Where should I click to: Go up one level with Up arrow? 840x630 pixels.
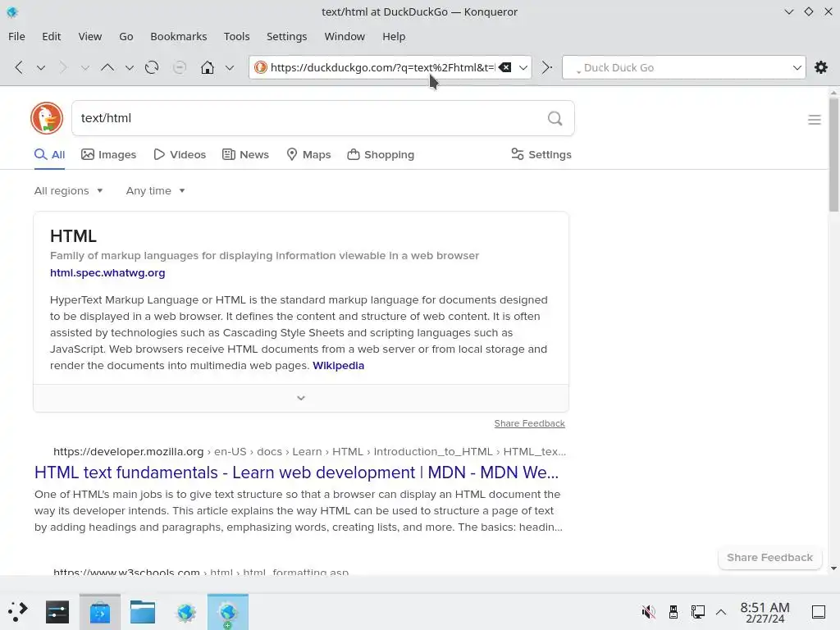pos(107,67)
